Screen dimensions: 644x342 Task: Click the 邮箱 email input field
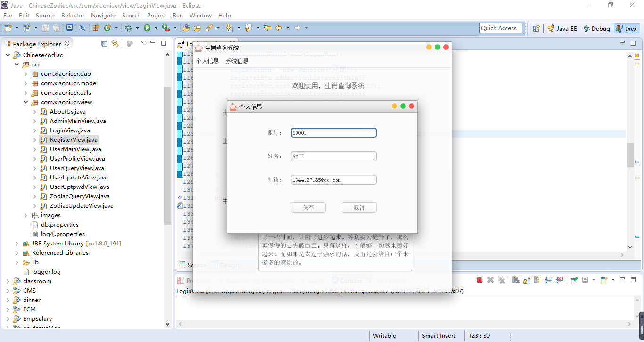point(334,180)
